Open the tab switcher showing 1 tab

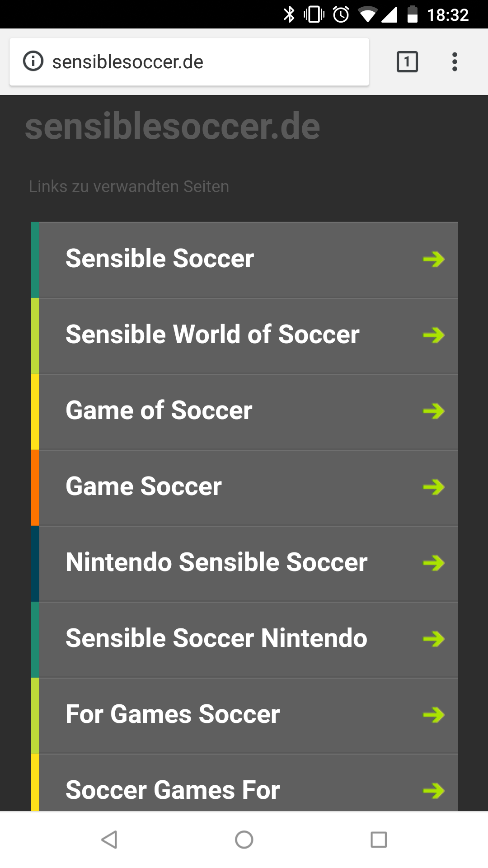pos(407,61)
